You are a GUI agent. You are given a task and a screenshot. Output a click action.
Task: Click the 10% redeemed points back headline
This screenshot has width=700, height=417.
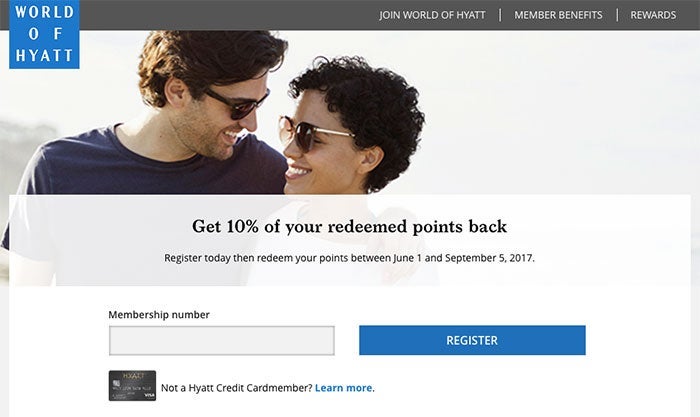(x=350, y=226)
